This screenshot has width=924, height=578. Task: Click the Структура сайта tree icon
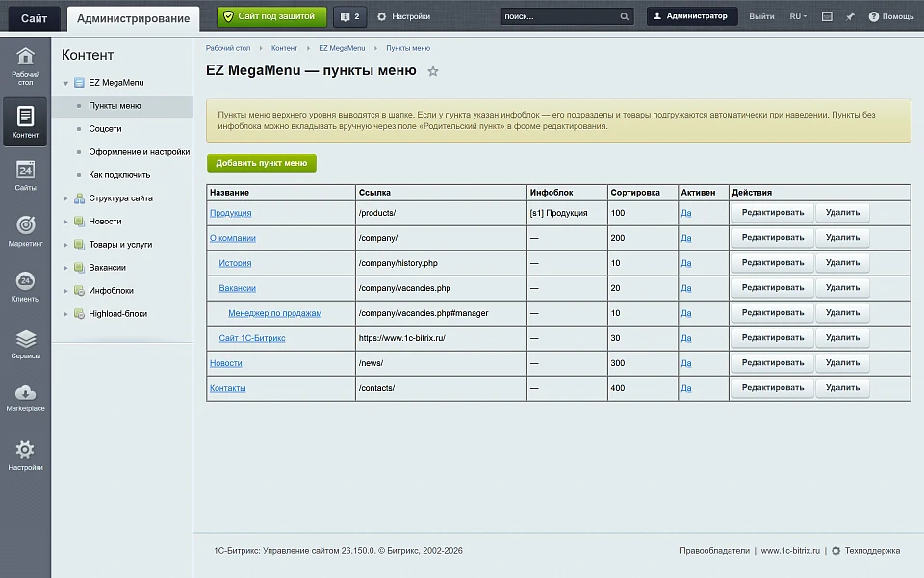point(79,198)
